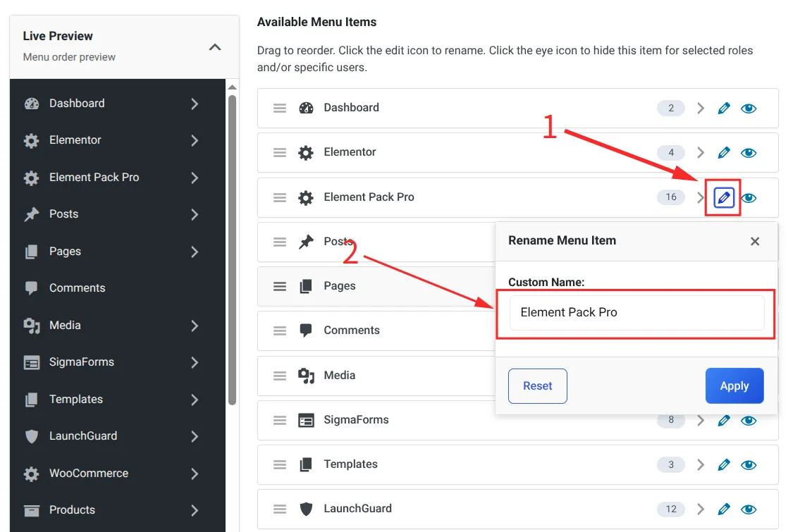Grab the drag handle for Comments row
The height and width of the screenshot is (532, 800).
click(280, 331)
